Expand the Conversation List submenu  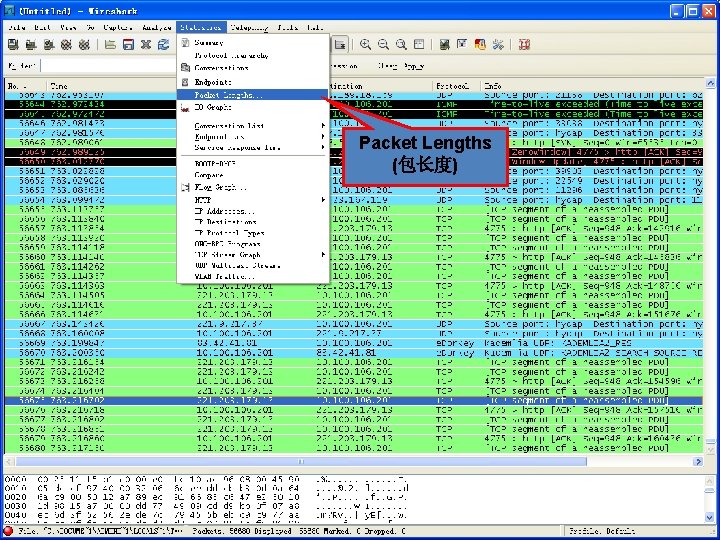click(x=253, y=126)
